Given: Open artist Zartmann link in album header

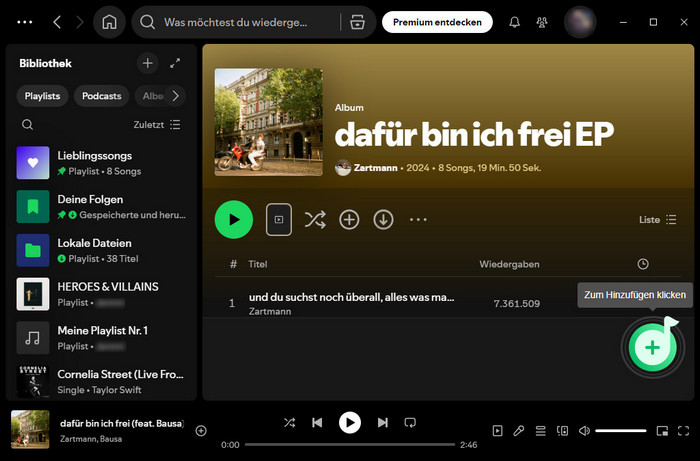Looking at the screenshot, I should tap(375, 168).
